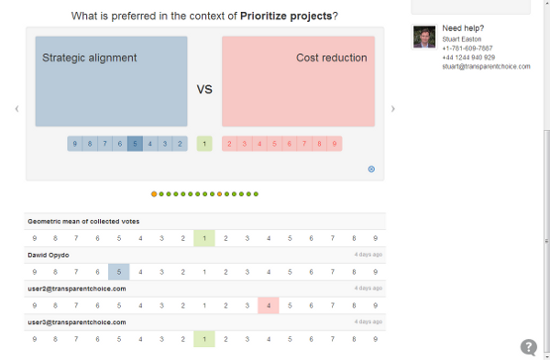Click the help question mark icon

click(x=529, y=347)
